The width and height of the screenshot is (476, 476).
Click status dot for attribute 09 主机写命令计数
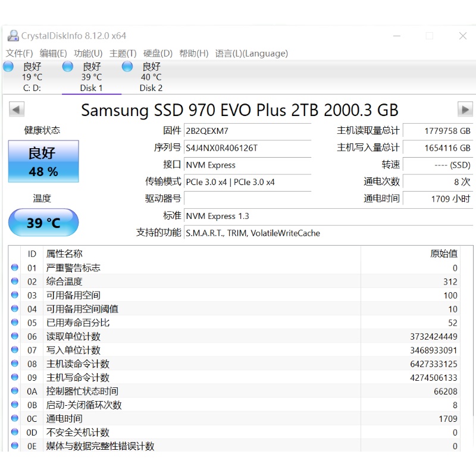tap(14, 377)
